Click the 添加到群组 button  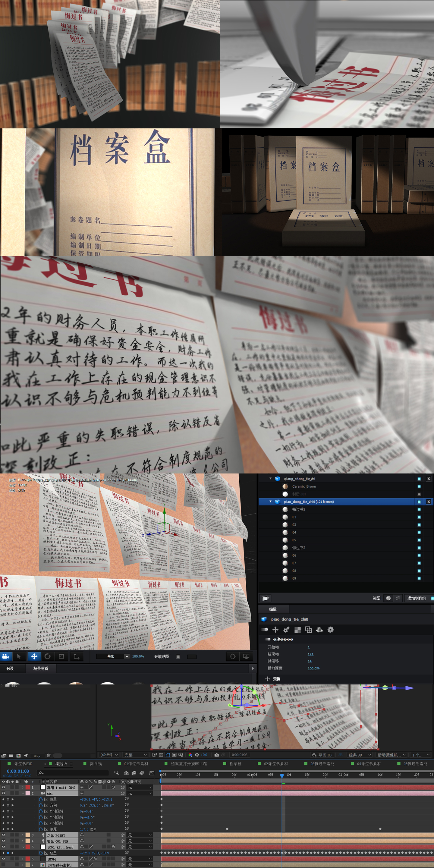point(417,598)
